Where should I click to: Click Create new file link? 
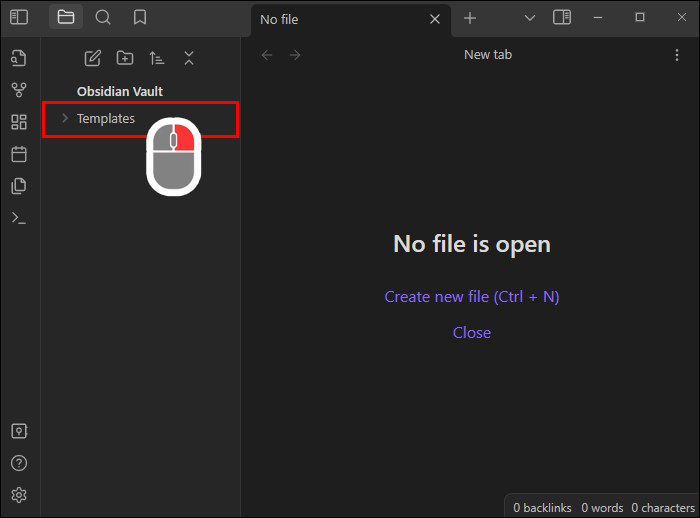(472, 297)
